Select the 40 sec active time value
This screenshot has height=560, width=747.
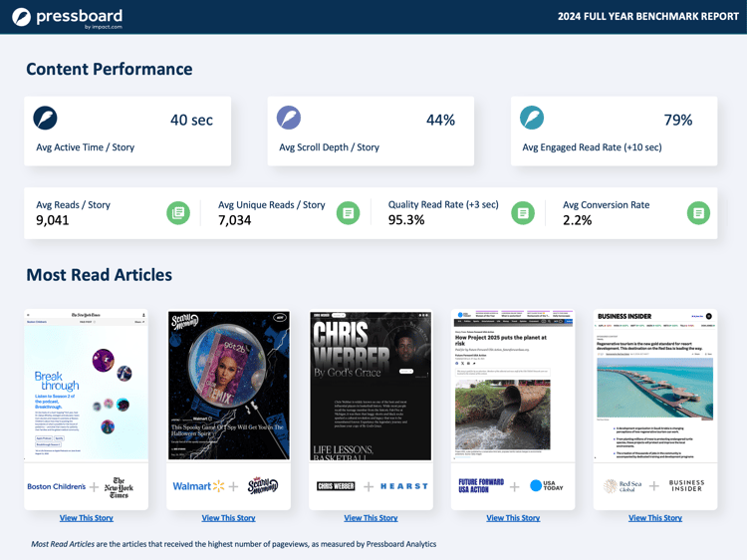point(191,121)
